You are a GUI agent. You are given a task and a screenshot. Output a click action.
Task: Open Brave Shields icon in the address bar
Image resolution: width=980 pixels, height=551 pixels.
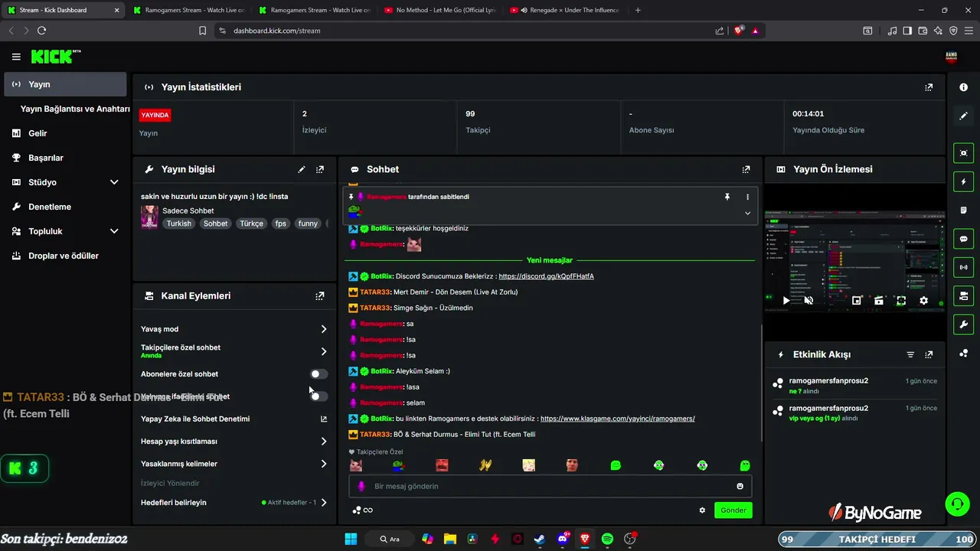740,31
